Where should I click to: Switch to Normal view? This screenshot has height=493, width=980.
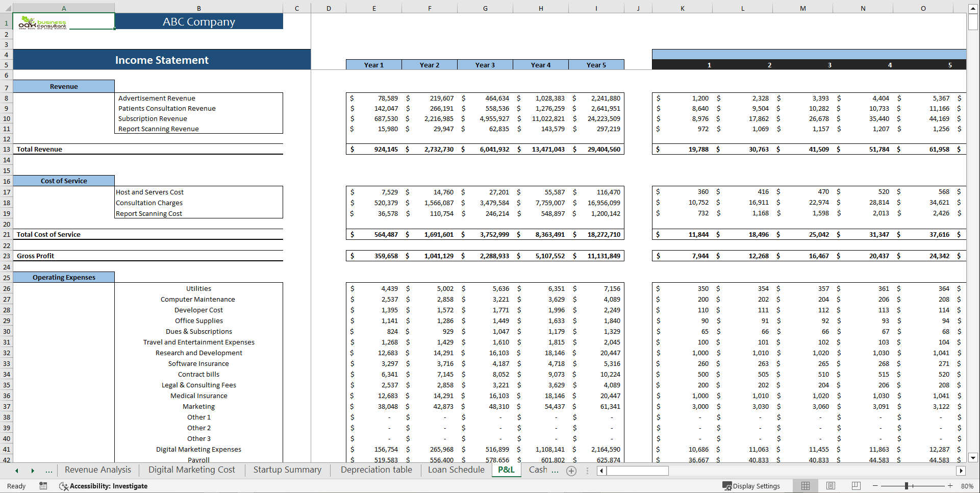pyautogui.click(x=805, y=485)
